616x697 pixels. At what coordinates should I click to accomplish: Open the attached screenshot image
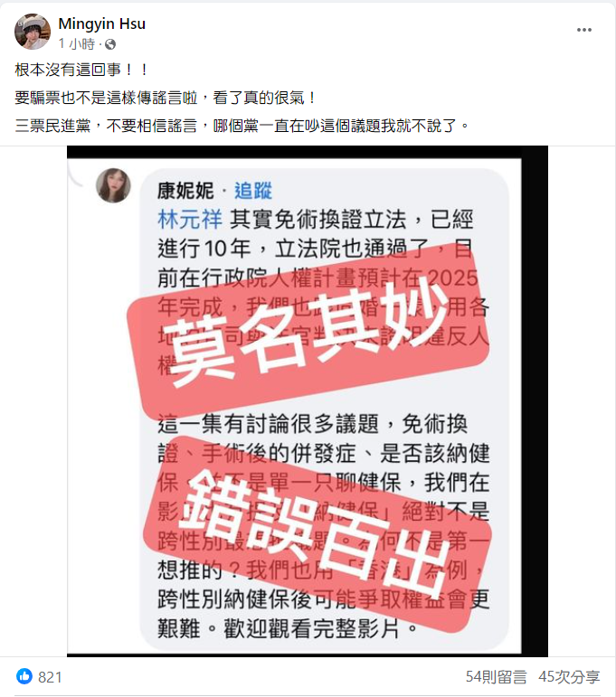tap(308, 401)
